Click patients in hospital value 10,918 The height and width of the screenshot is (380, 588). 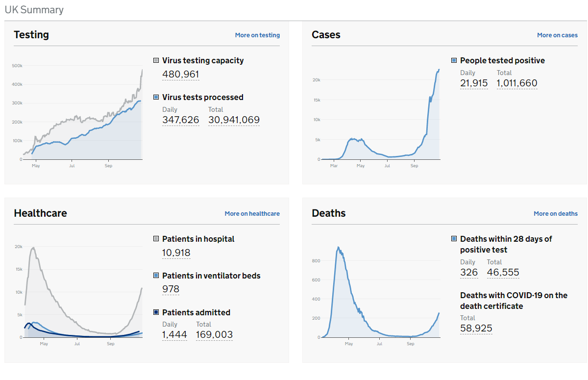click(176, 253)
